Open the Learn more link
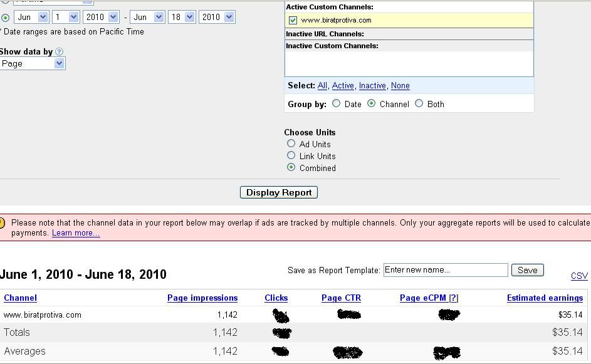This screenshot has height=364, width=591. [x=75, y=233]
